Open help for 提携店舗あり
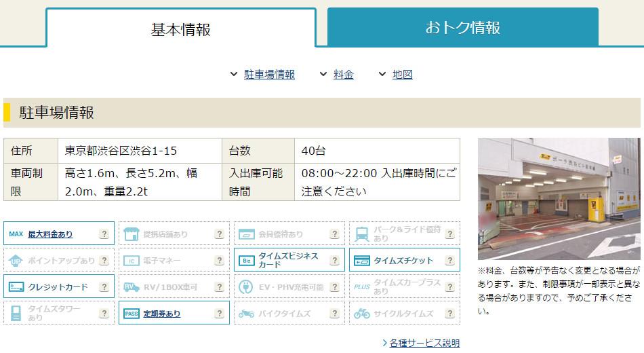 click(x=220, y=234)
